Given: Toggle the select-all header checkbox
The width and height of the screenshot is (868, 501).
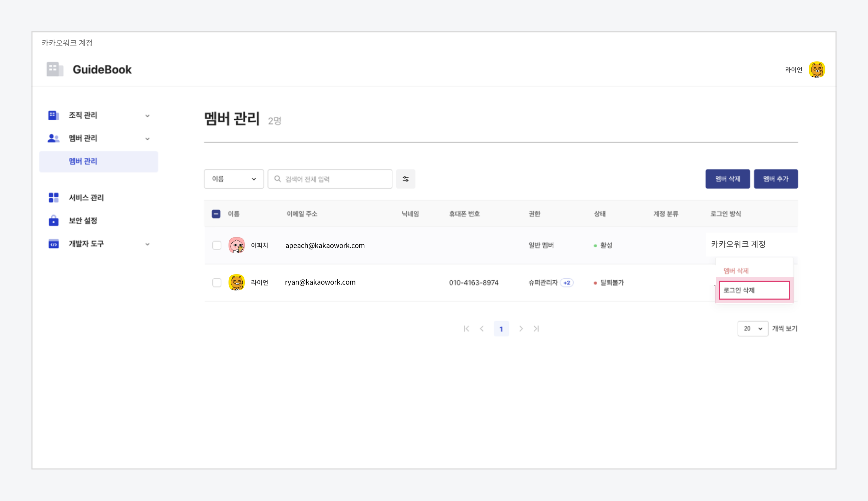Looking at the screenshot, I should pos(216,214).
